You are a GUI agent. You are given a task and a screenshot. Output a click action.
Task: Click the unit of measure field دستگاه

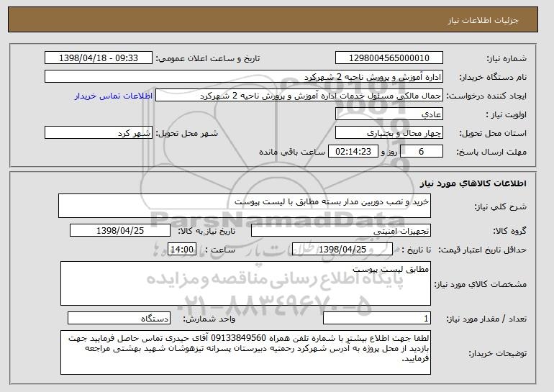coord(119,318)
